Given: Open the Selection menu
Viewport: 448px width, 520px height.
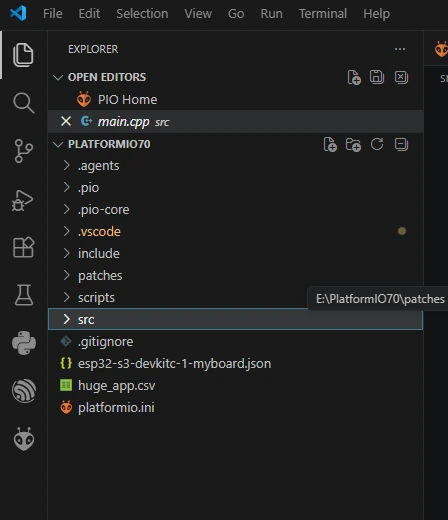Looking at the screenshot, I should (x=142, y=14).
